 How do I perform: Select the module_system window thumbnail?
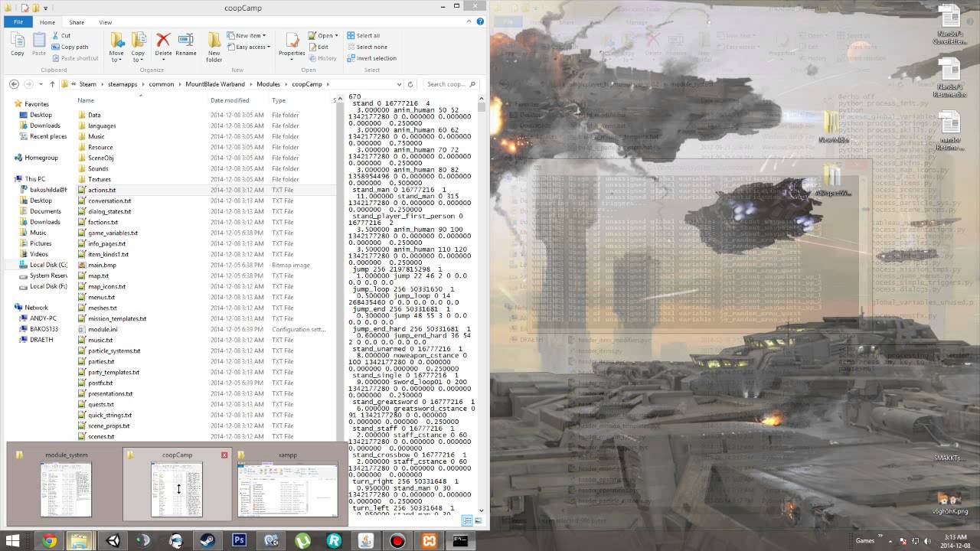coord(66,483)
